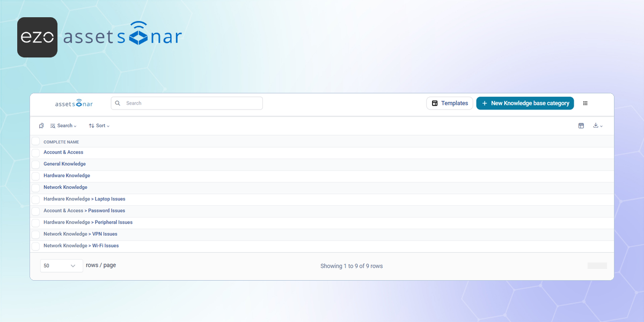The image size is (644, 322).
Task: Open Hardware Knowledge > Peripheral Issues
Action: click(x=88, y=222)
